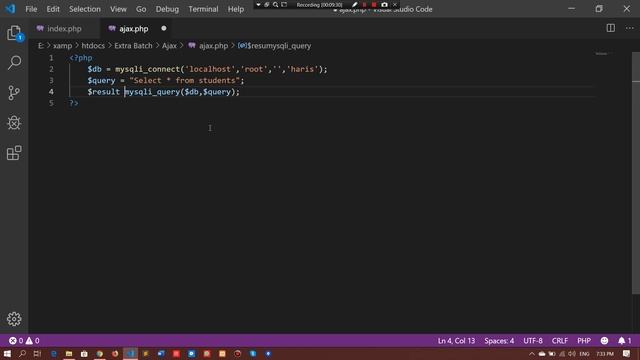Open the View menu

pos(118,9)
